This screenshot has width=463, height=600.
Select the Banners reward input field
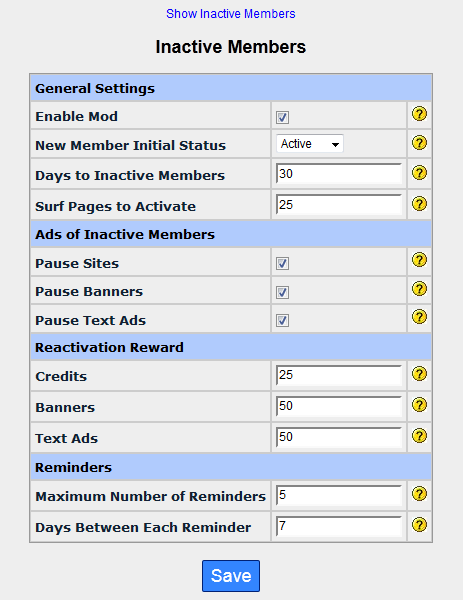[x=339, y=406]
